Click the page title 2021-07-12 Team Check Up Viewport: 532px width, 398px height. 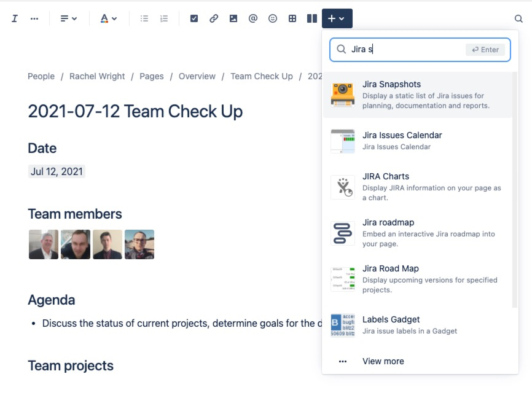pyautogui.click(x=135, y=111)
